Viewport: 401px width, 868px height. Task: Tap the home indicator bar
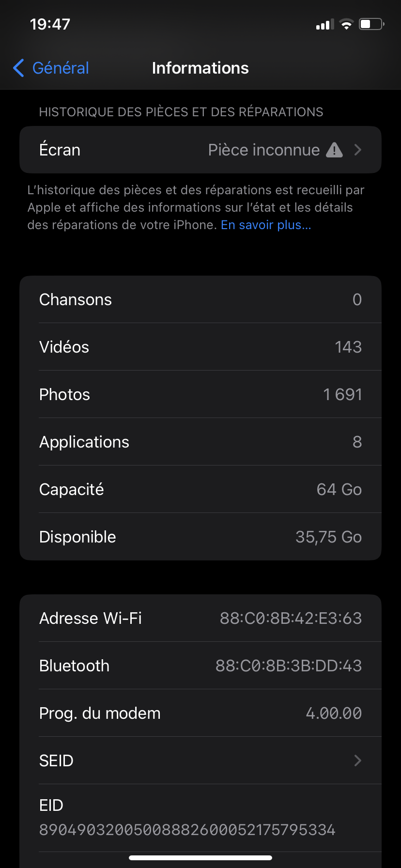tap(200, 858)
